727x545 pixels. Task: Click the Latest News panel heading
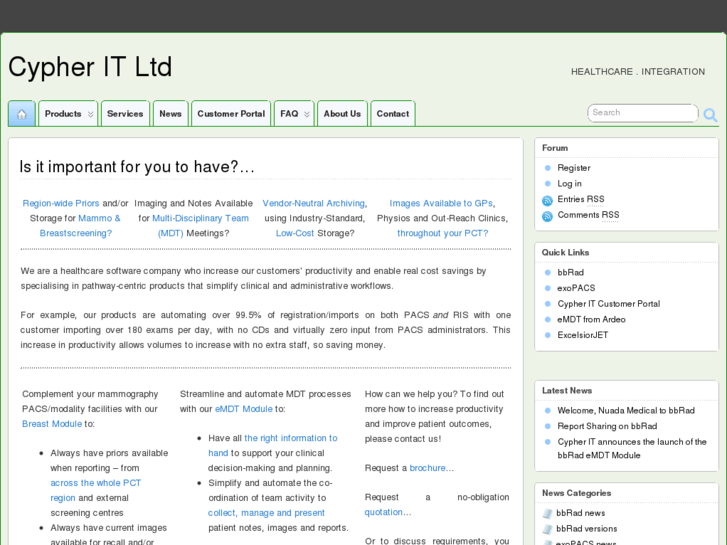click(x=567, y=391)
